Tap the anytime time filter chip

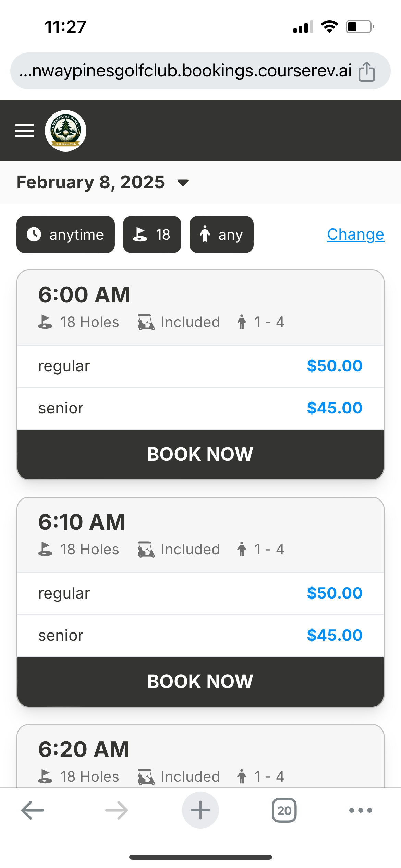tap(65, 234)
